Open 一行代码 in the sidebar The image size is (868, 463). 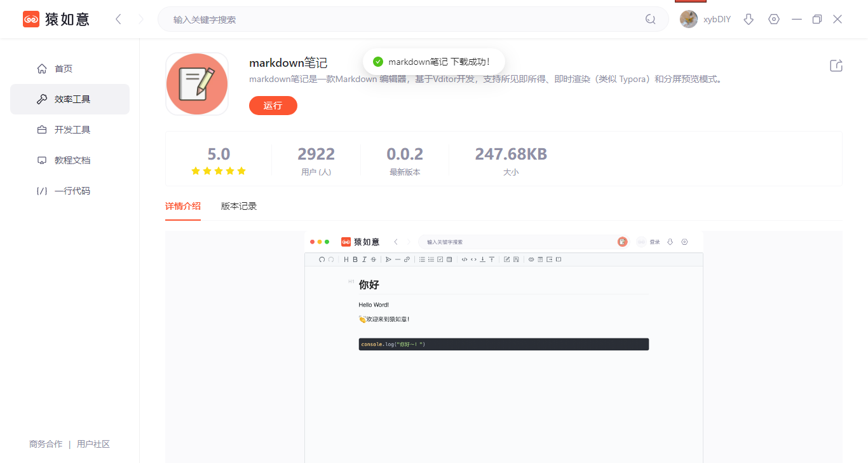(70, 191)
